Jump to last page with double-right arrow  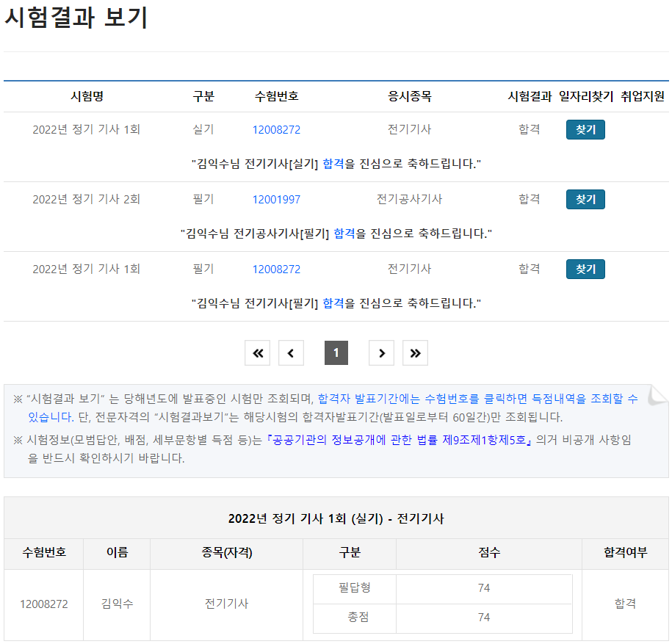click(x=415, y=353)
